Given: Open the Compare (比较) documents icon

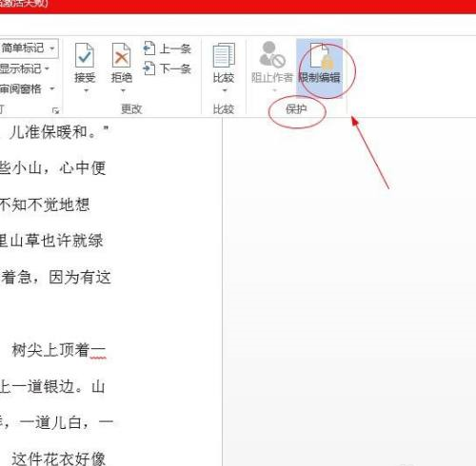Looking at the screenshot, I should click(224, 55).
